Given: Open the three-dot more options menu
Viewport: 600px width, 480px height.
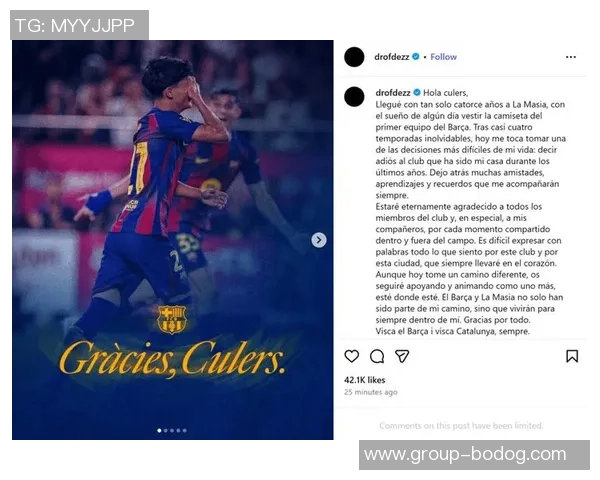Looking at the screenshot, I should 571,57.
